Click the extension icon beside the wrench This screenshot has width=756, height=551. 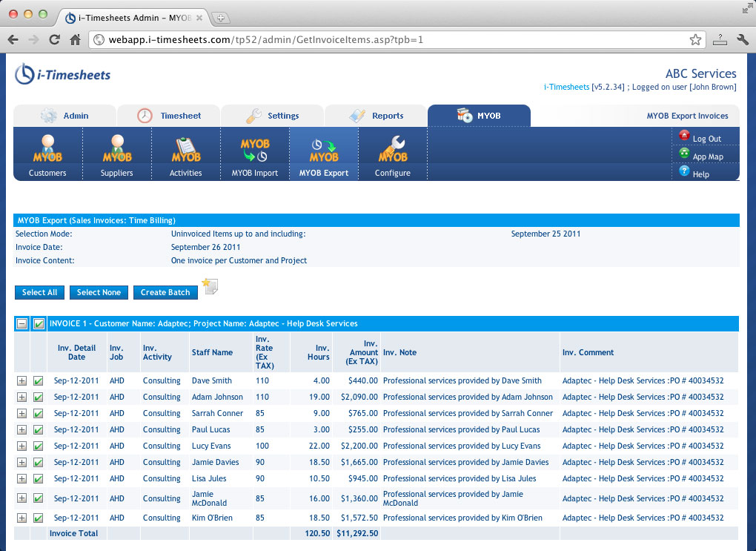coord(720,39)
